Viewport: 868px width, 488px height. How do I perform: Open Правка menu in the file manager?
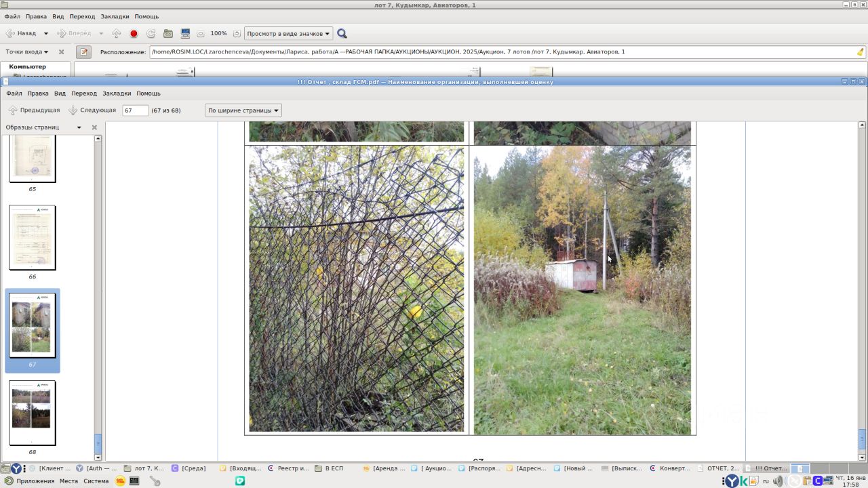click(x=36, y=16)
